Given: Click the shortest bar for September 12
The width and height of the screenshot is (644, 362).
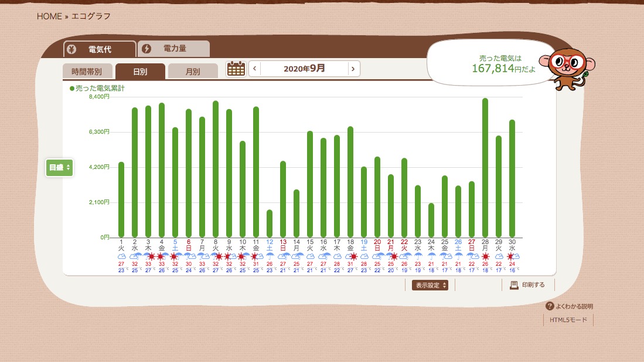Looking at the screenshot, I should [270, 224].
